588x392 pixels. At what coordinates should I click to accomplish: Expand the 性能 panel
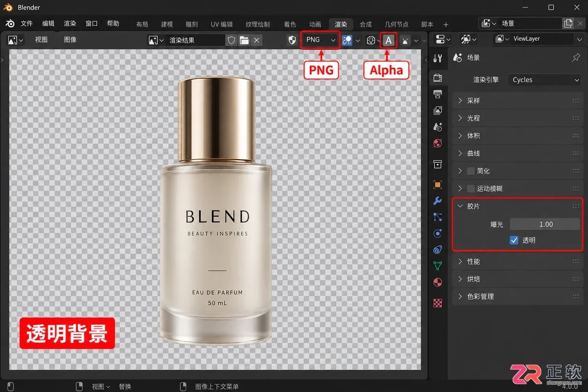(x=518, y=261)
